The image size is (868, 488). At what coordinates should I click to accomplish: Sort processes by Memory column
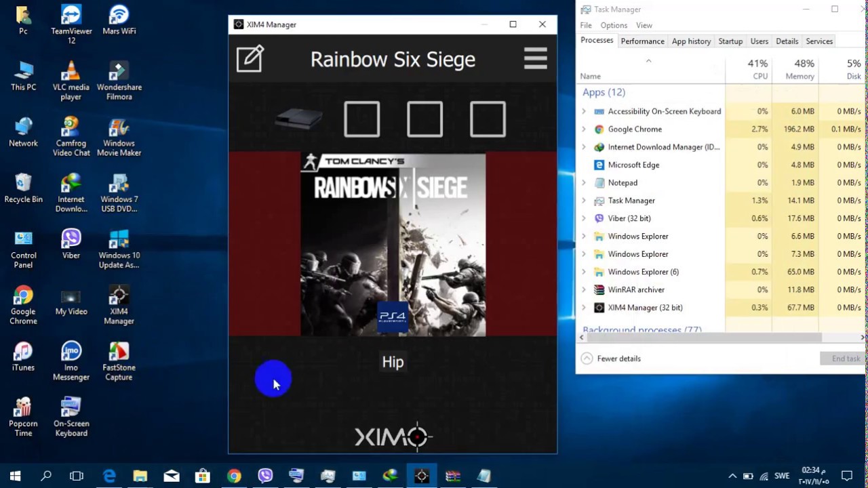[794, 68]
